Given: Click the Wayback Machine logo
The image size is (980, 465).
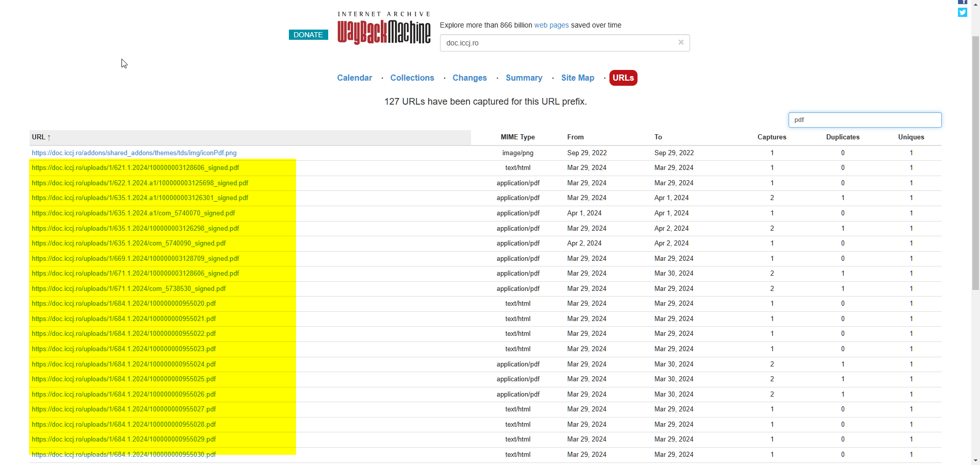Looking at the screenshot, I should tap(384, 30).
